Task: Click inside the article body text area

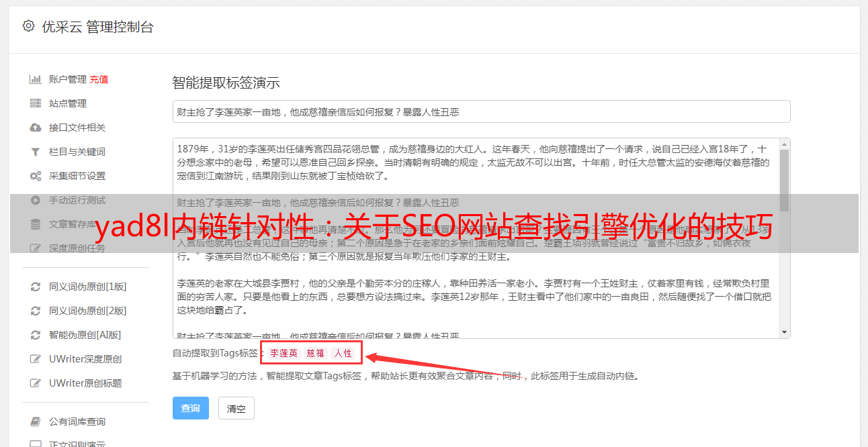Action: (x=476, y=238)
